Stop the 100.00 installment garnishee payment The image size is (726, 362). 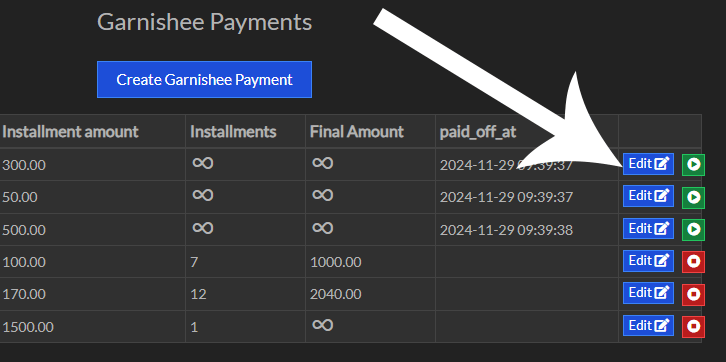[693, 262]
